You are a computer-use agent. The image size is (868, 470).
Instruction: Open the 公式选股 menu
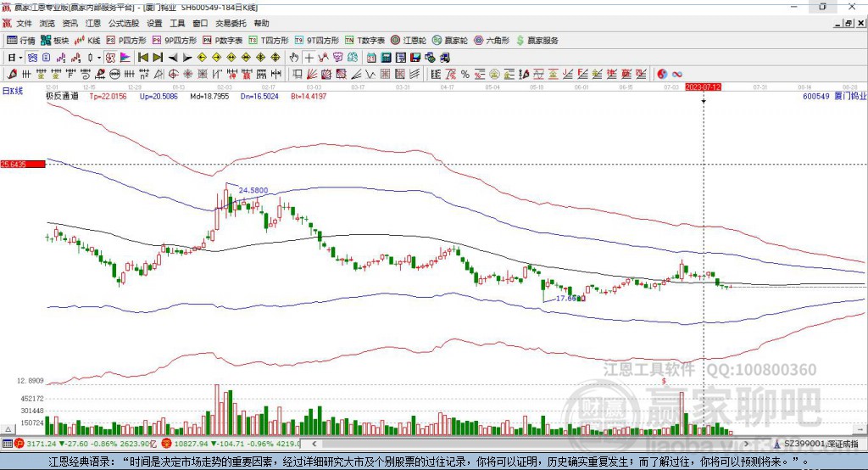click(x=124, y=23)
